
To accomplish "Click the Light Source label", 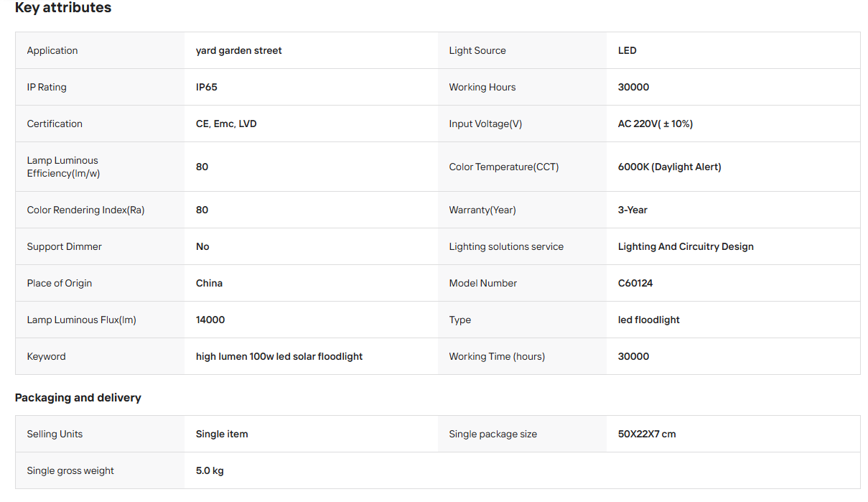I will [x=477, y=50].
